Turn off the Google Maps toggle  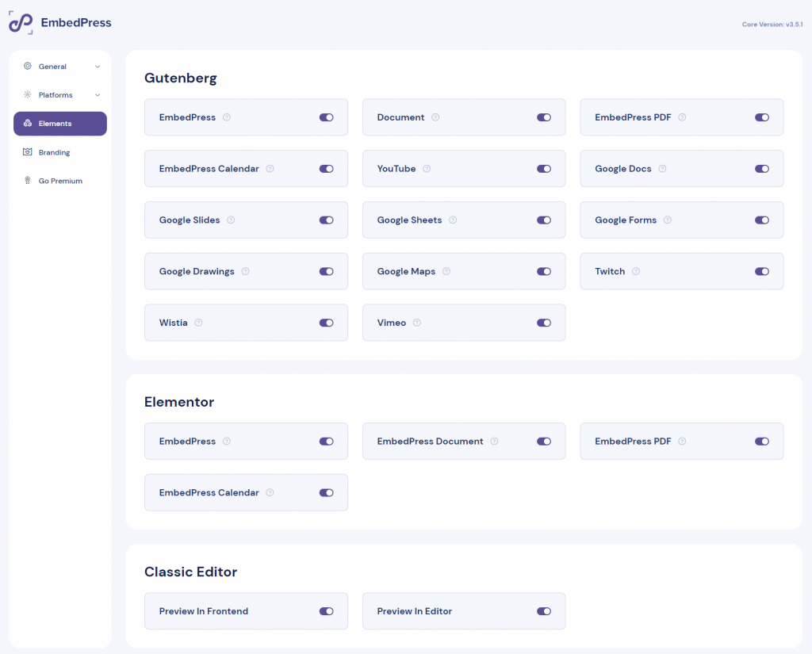click(544, 271)
